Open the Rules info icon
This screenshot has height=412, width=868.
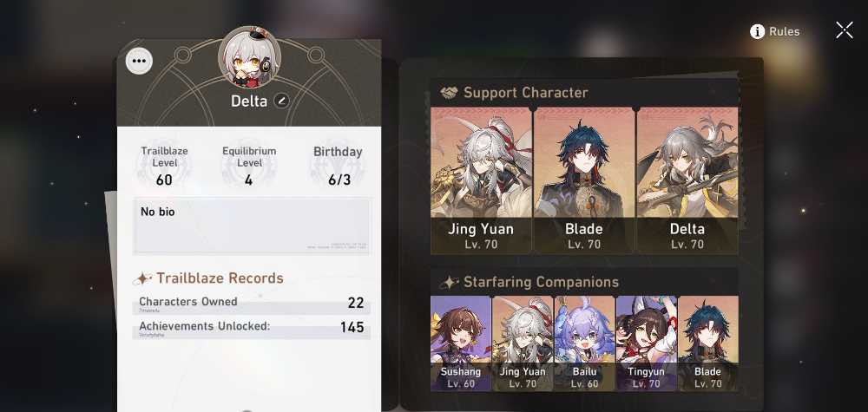(x=757, y=31)
